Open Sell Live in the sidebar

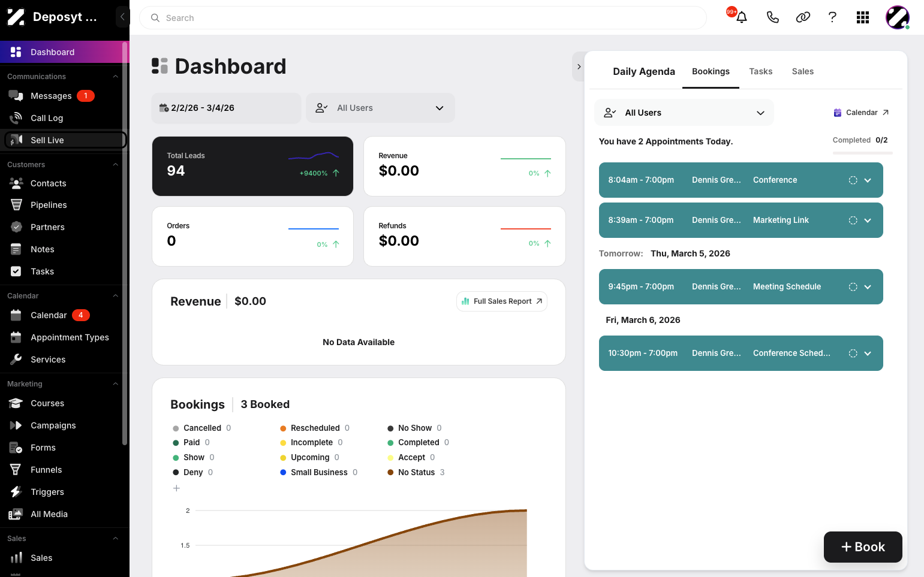click(65, 140)
